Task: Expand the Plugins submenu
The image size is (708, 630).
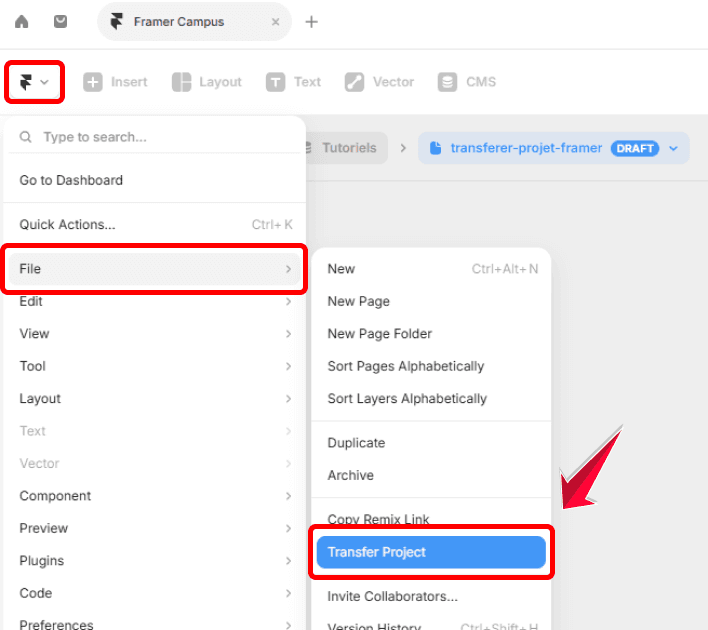Action: coord(154,561)
